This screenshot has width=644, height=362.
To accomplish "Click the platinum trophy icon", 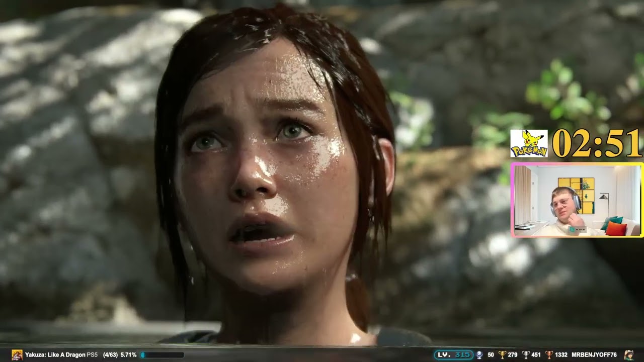I will click(479, 355).
